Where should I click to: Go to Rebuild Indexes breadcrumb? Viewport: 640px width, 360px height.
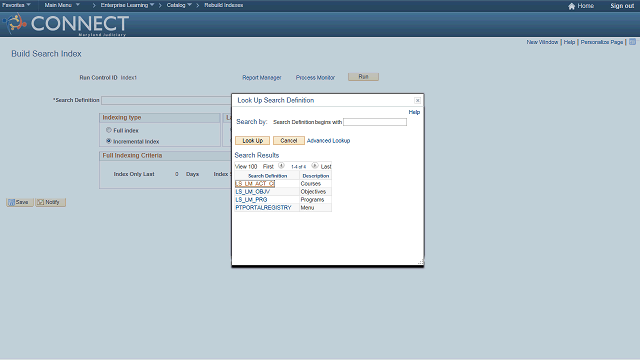point(224,5)
